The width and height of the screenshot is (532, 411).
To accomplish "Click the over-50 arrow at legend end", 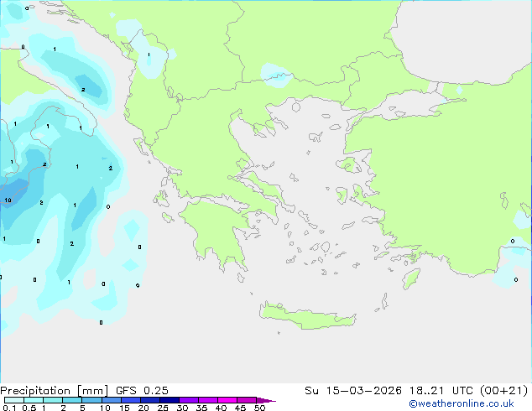I will coord(266,400).
